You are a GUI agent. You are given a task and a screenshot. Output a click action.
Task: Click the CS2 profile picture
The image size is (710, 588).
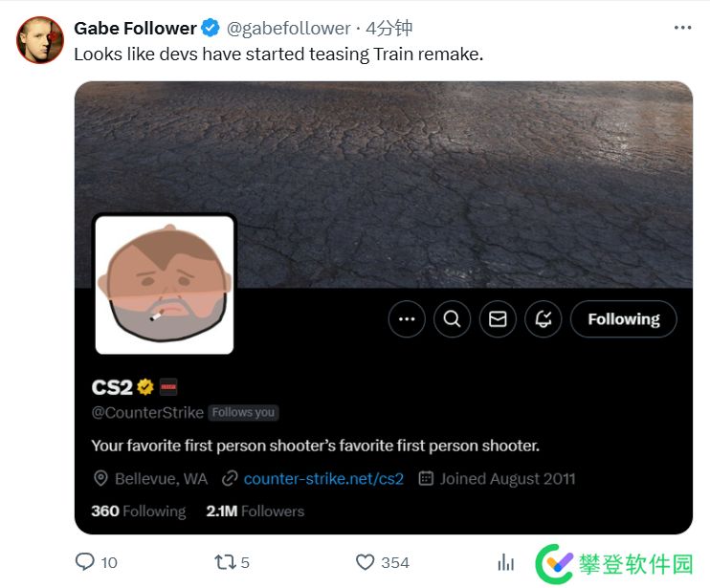click(x=165, y=285)
